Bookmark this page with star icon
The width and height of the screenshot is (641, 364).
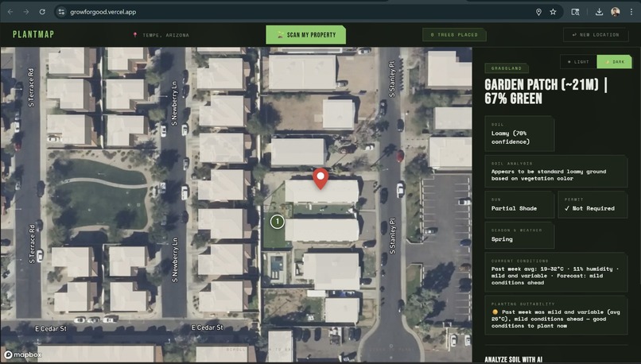pos(553,12)
